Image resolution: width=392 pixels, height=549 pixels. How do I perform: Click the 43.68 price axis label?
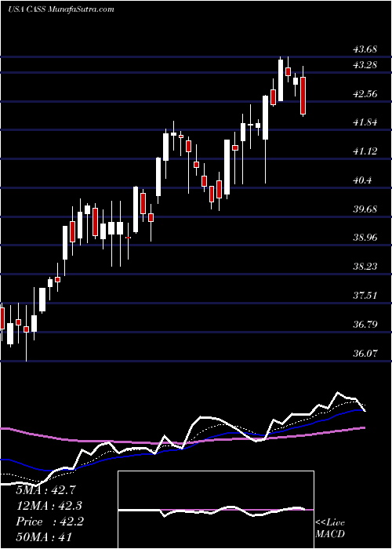click(365, 49)
